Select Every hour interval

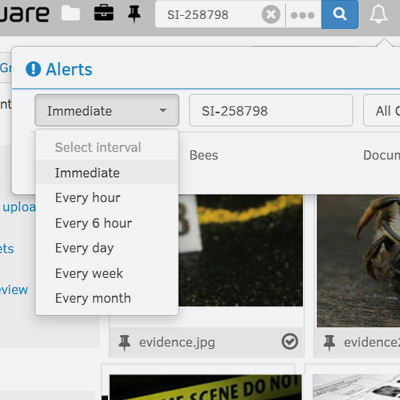(x=107, y=198)
